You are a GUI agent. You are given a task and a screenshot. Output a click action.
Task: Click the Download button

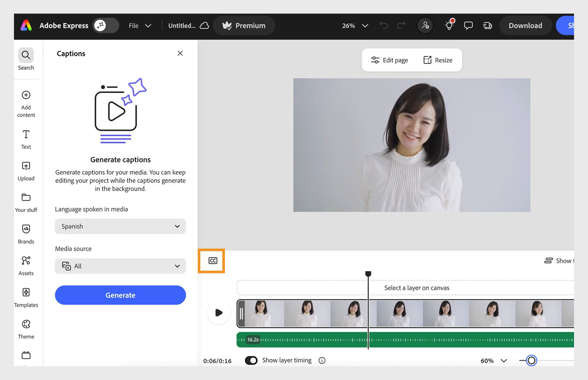(525, 25)
